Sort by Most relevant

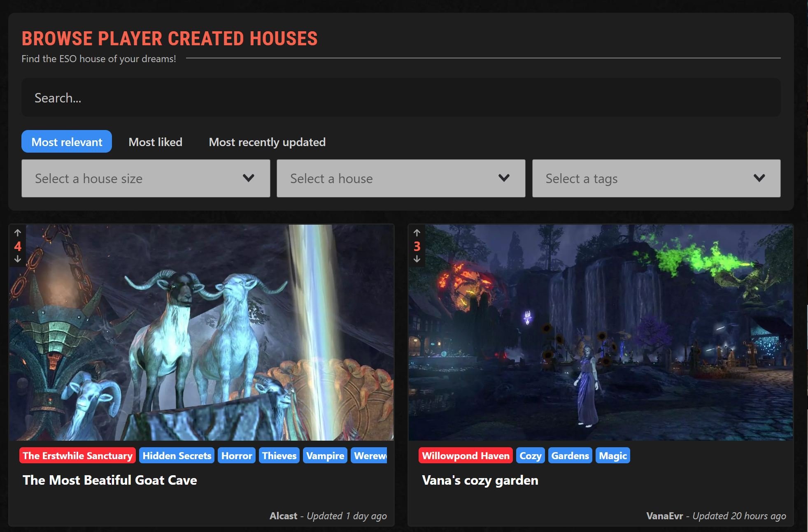click(67, 142)
